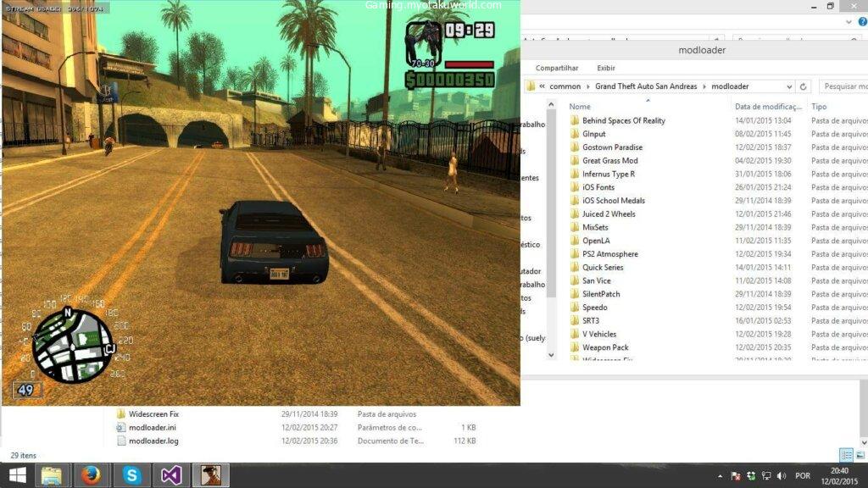The image size is (868, 488).
Task: Expand the ribbon chevron near help
Action: point(849,22)
